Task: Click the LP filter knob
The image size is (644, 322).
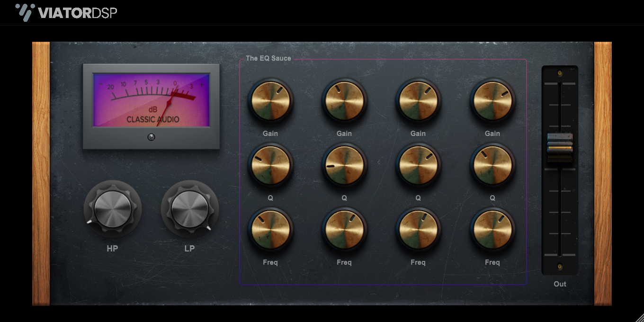Action: click(x=190, y=209)
